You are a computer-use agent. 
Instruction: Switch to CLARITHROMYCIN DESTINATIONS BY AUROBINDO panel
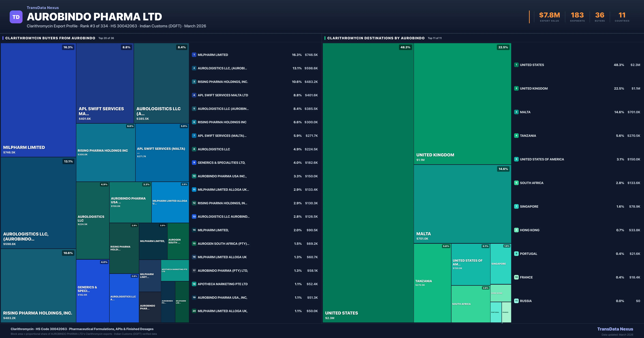pyautogui.click(x=376, y=38)
